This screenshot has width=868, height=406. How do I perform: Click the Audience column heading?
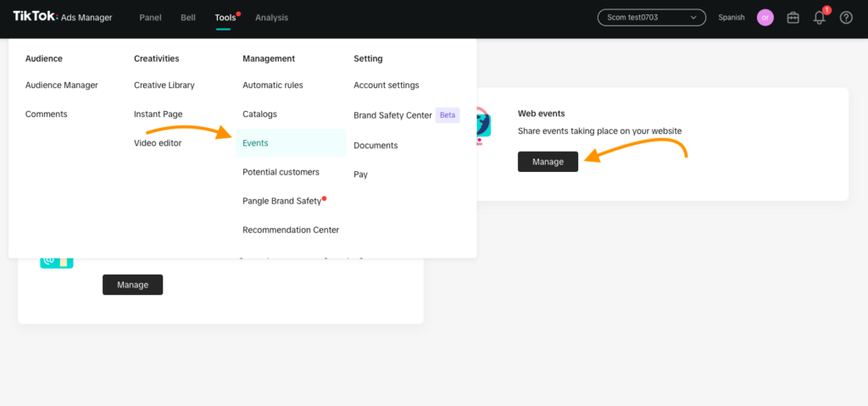click(x=44, y=58)
